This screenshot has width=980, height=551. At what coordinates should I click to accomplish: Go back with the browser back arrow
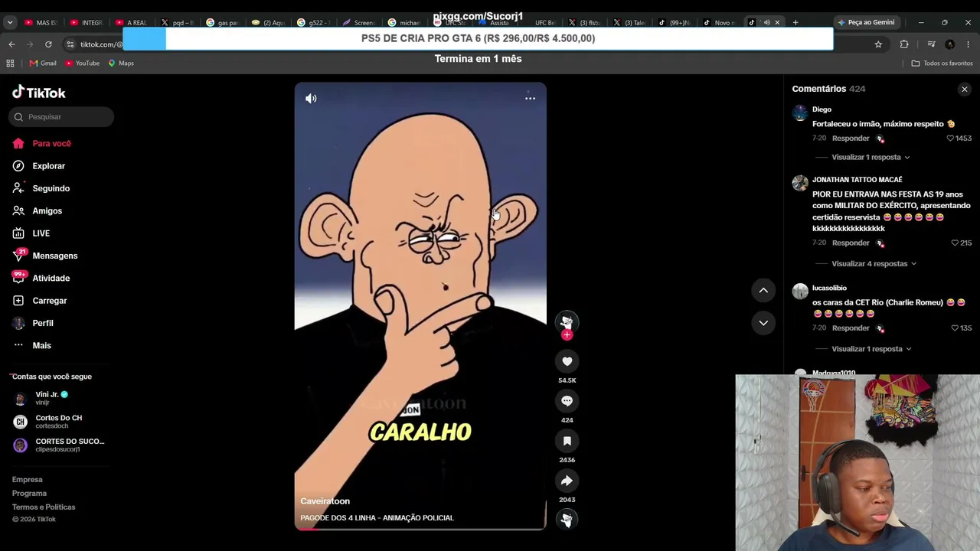click(x=11, y=44)
